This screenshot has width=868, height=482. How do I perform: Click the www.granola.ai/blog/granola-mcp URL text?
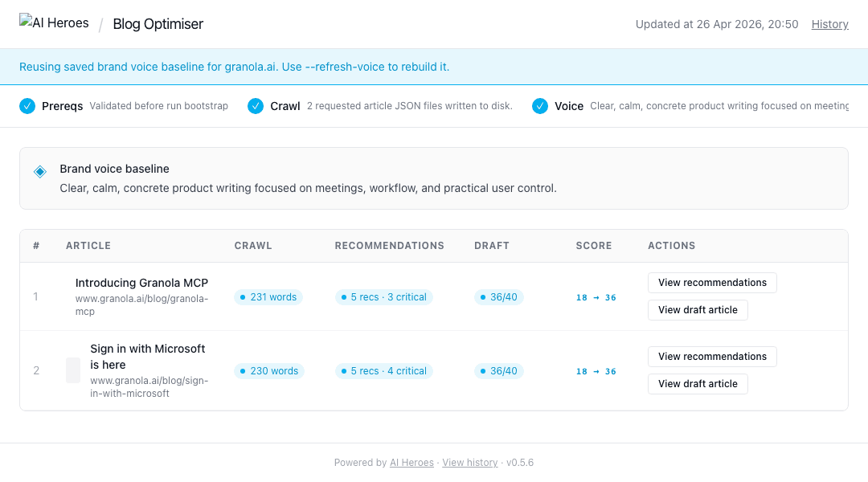click(141, 305)
